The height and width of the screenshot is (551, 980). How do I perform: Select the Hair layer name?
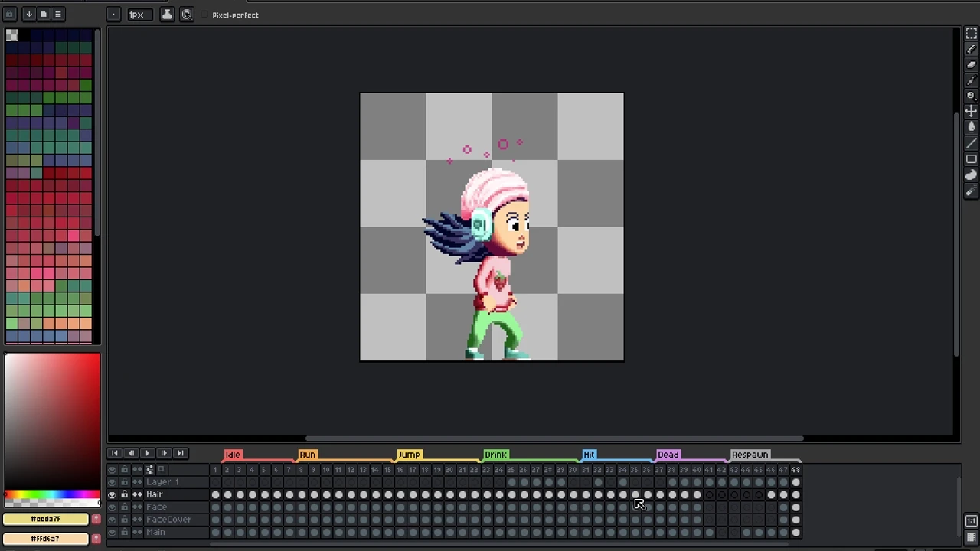click(155, 494)
